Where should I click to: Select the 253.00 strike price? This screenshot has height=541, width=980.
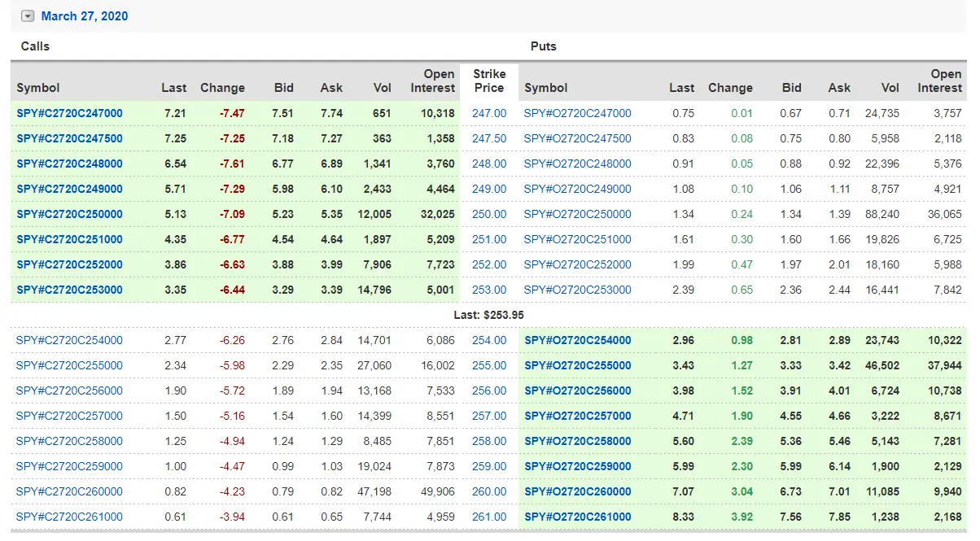tap(489, 290)
